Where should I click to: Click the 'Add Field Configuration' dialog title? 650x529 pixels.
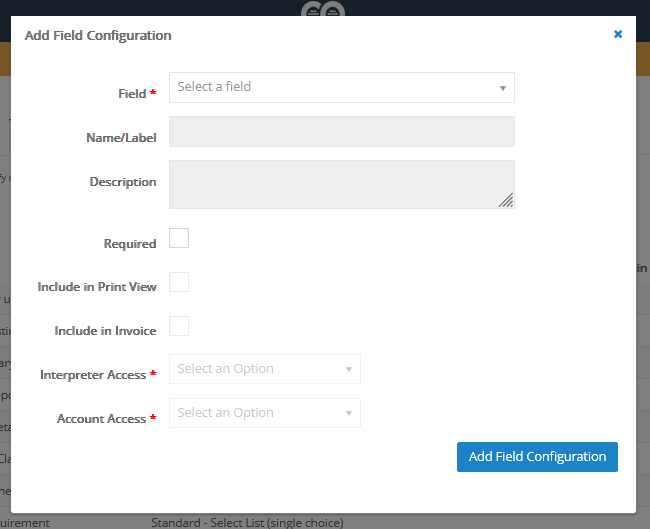98,35
